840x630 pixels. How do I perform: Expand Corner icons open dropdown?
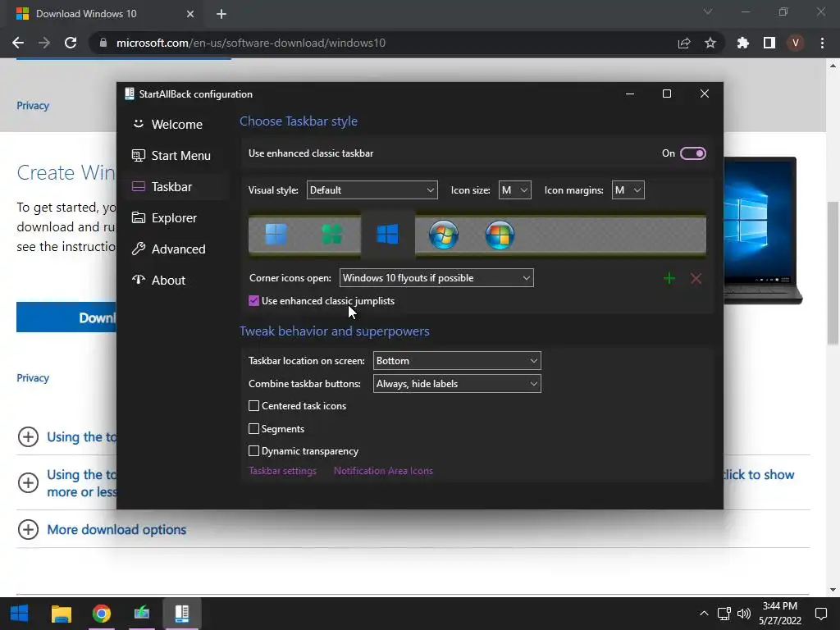pyautogui.click(x=436, y=278)
